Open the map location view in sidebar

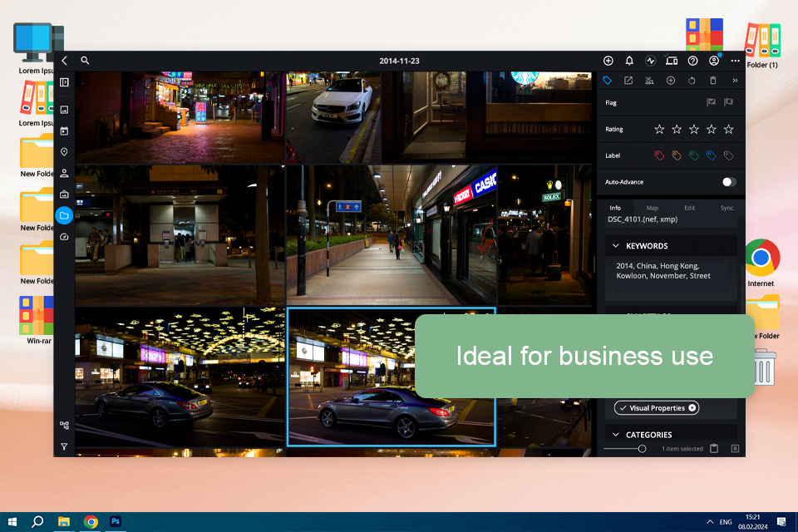click(64, 152)
